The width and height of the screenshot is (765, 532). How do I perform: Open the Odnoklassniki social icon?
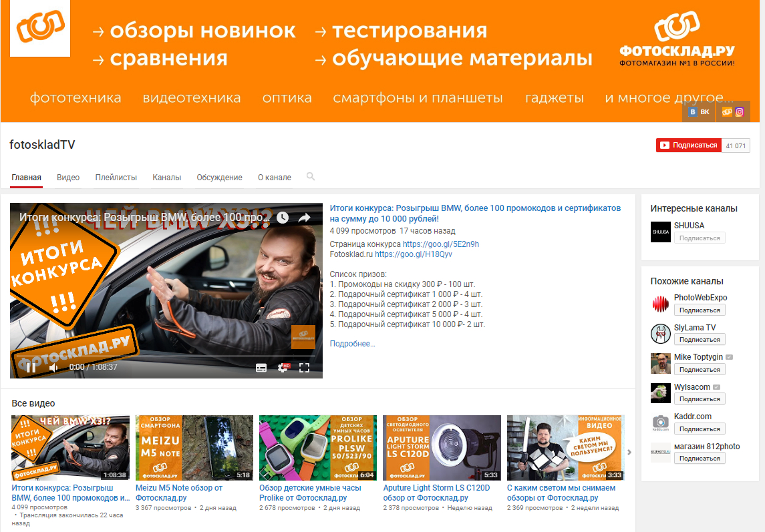[x=728, y=111]
